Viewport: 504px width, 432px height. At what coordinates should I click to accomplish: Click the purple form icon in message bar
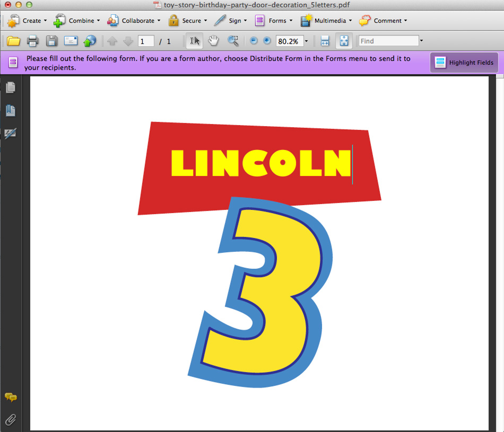(13, 63)
